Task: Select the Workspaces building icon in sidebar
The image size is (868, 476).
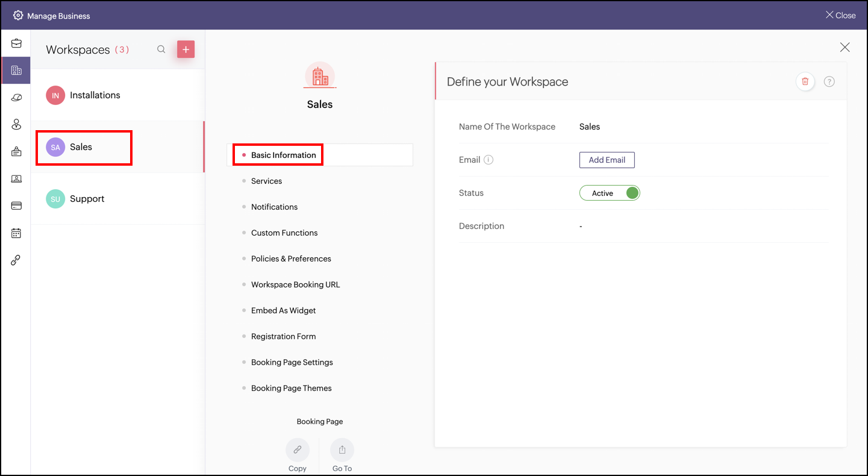Action: click(16, 70)
